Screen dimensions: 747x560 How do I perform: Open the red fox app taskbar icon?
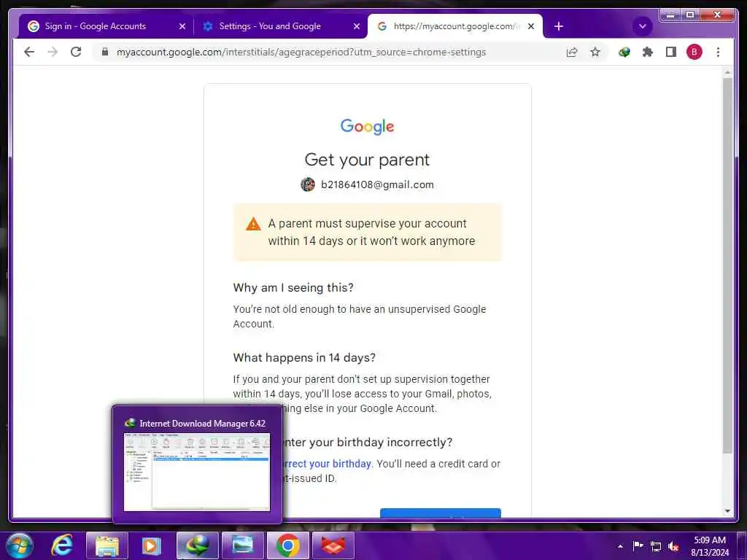(x=333, y=545)
